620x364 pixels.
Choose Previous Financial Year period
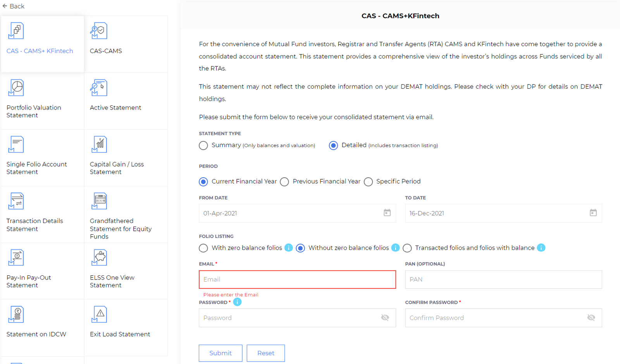click(284, 182)
